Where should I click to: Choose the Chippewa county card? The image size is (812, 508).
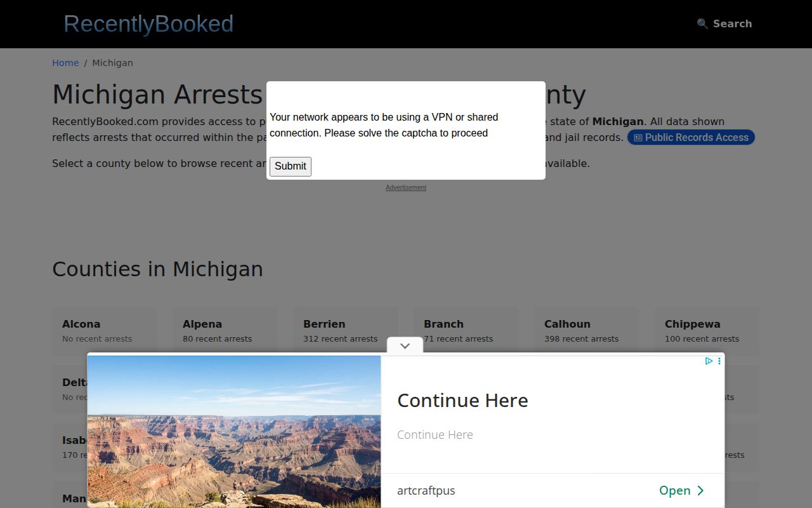click(x=707, y=330)
